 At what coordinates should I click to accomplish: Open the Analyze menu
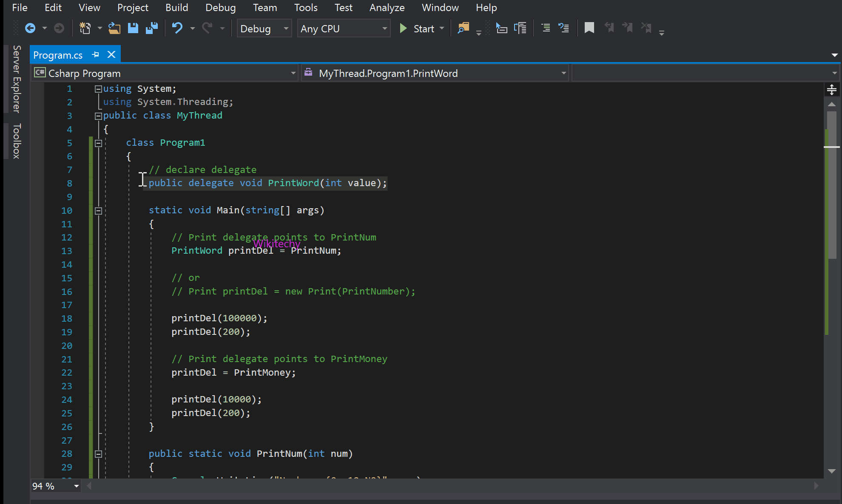click(x=387, y=8)
